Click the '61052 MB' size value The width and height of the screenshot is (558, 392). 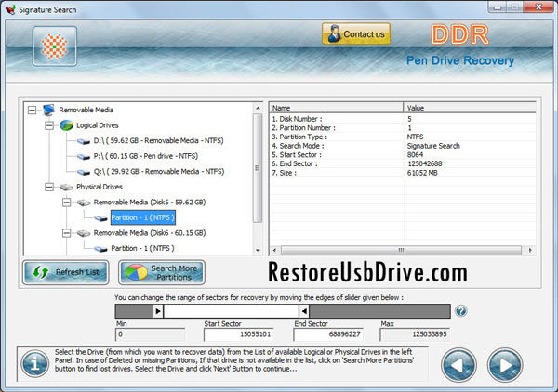[422, 173]
